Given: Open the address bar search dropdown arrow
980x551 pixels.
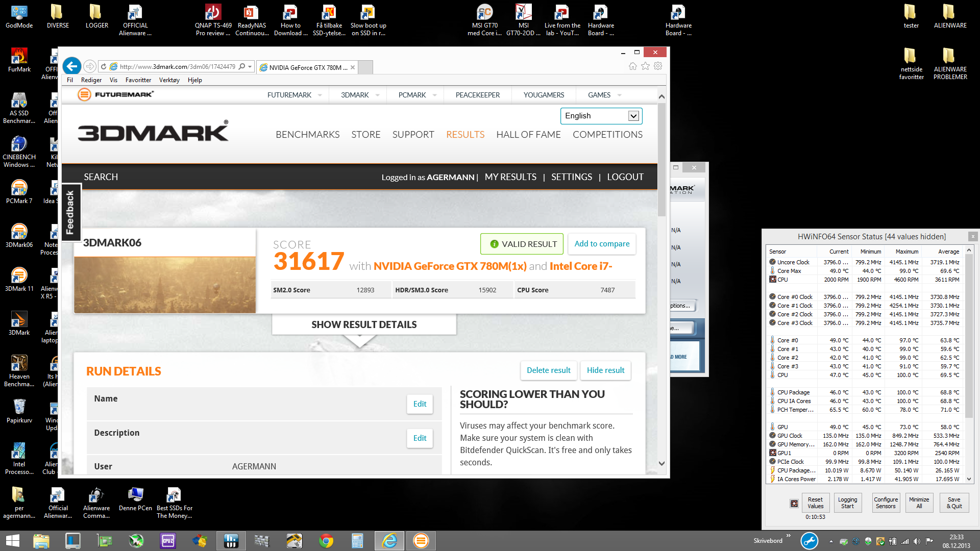Looking at the screenshot, I should click(x=250, y=67).
